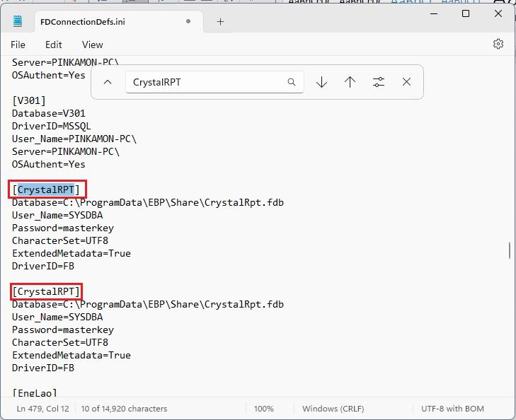This screenshot has height=420, width=516.
Task: Click the CrystalRPT search input field
Action: 205,82
